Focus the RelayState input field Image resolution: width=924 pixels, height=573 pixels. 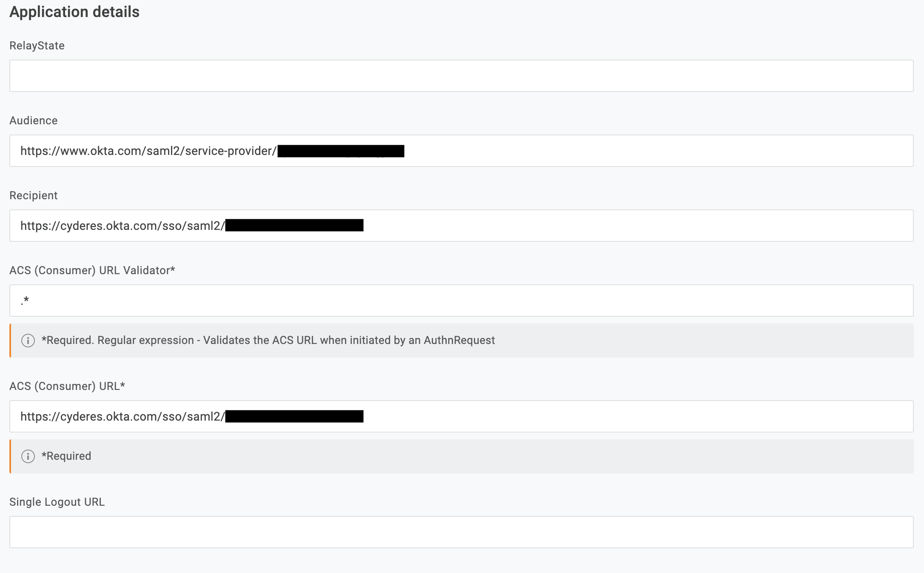461,76
